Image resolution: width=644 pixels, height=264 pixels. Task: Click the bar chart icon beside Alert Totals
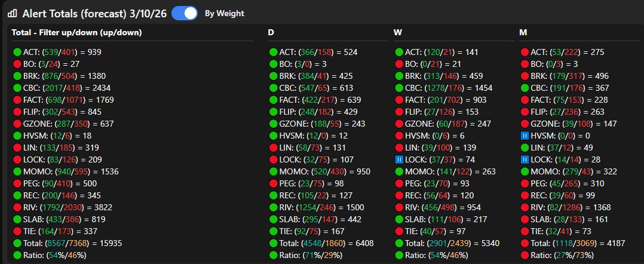point(13,14)
